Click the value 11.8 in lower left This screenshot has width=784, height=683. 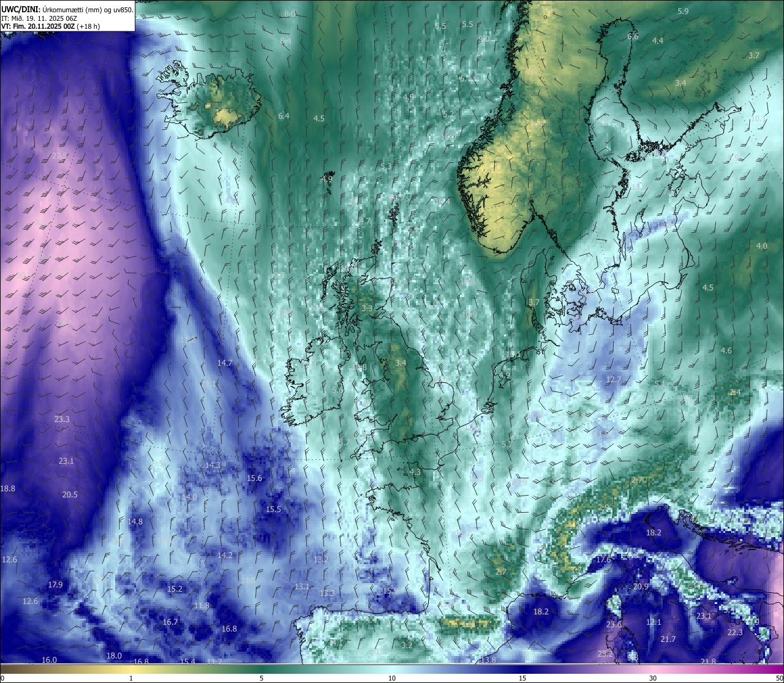point(202,605)
